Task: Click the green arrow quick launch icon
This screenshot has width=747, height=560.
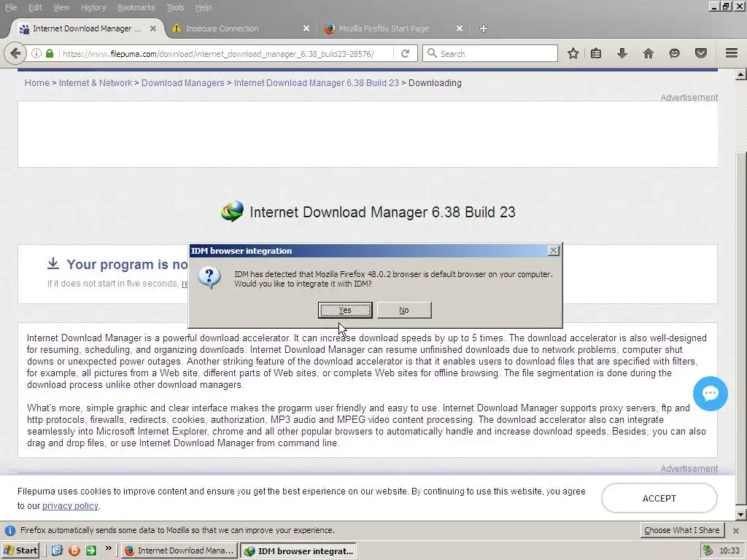Action: 90,551
